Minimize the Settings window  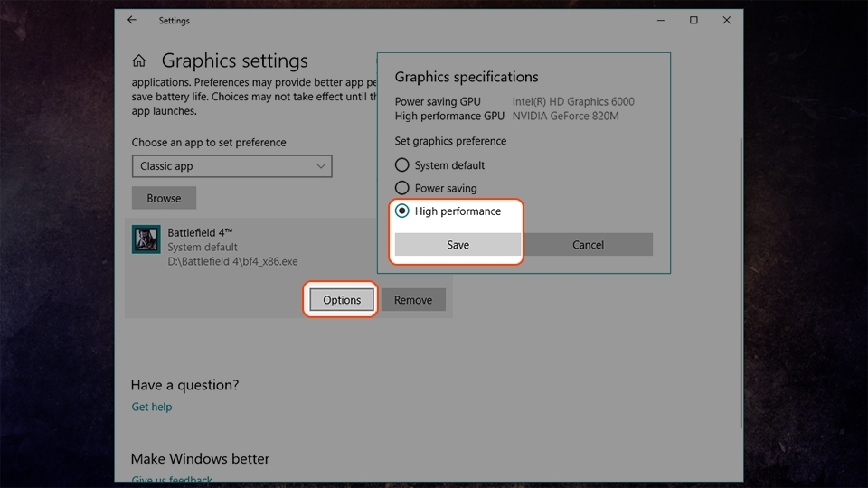660,21
